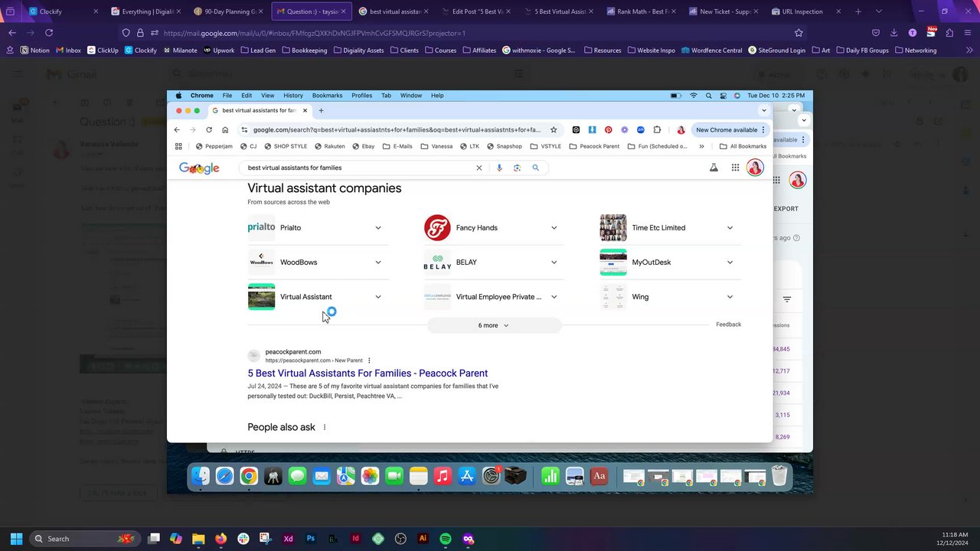Expand the Wing company entry
The width and height of the screenshot is (980, 551).
[730, 297]
